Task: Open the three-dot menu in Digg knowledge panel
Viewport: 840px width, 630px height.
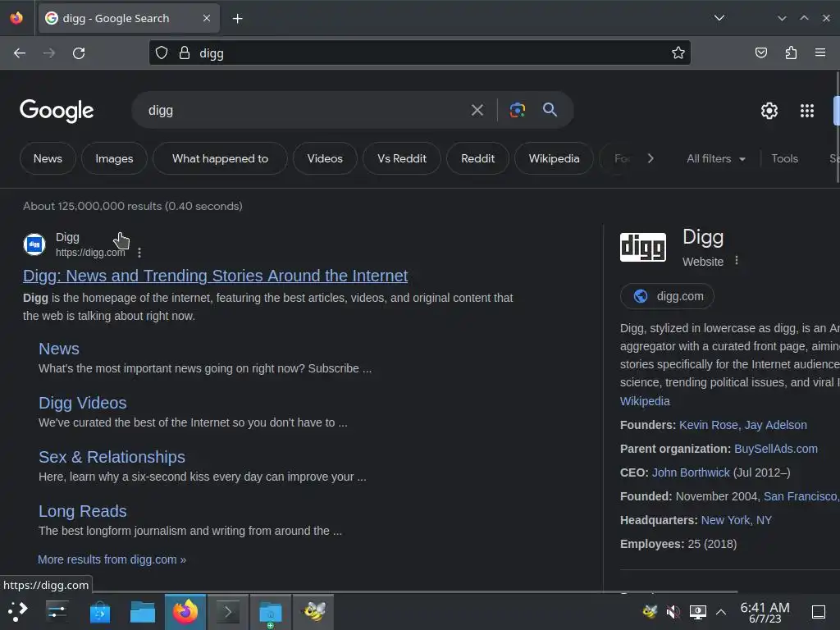Action: pyautogui.click(x=737, y=260)
